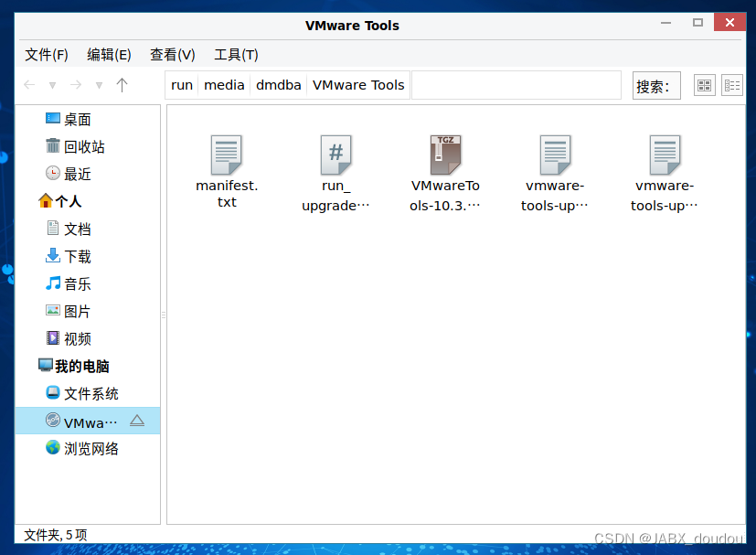This screenshot has width=756, height=555.
Task: Open forward history dropdown arrow
Action: click(x=99, y=86)
